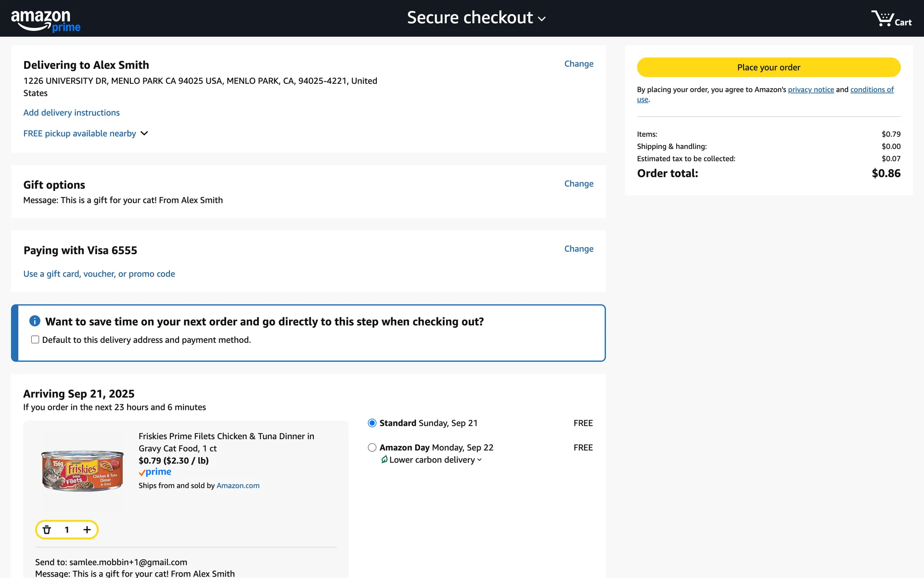Change the delivery address

pyautogui.click(x=578, y=64)
